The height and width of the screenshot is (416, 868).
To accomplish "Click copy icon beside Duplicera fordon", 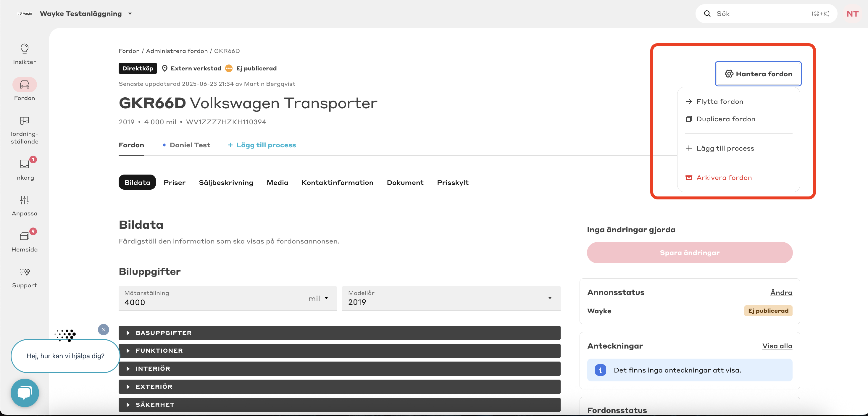I will pyautogui.click(x=689, y=119).
